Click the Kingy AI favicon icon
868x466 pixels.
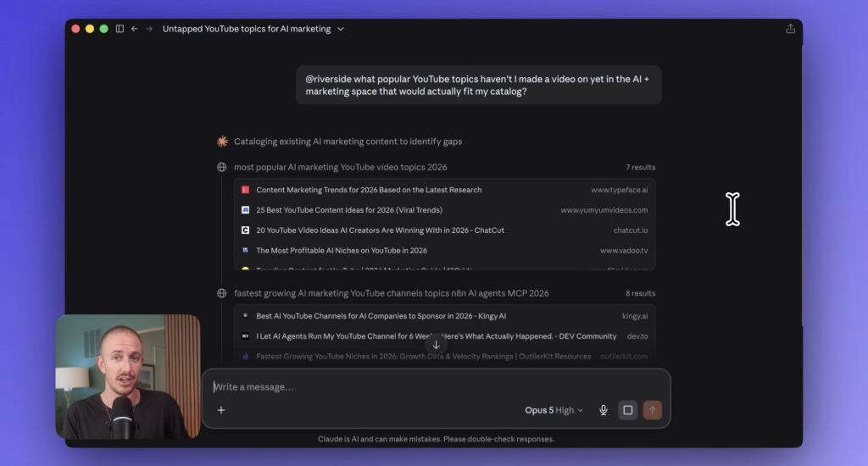(245, 315)
